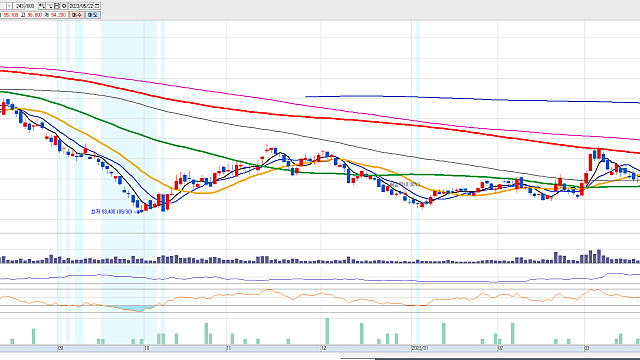Click the 2023/05/22 date field
The image size is (640, 360).
coord(81,6)
